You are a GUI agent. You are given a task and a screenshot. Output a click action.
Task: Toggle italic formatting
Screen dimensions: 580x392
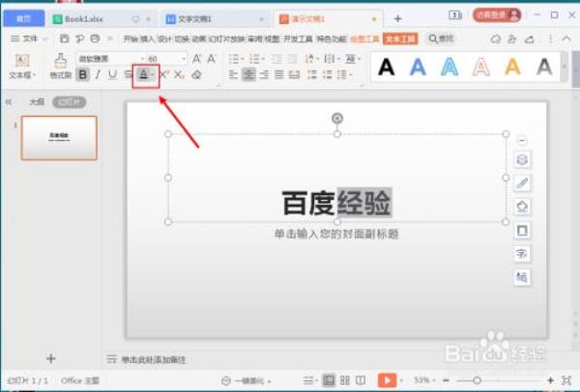click(98, 75)
